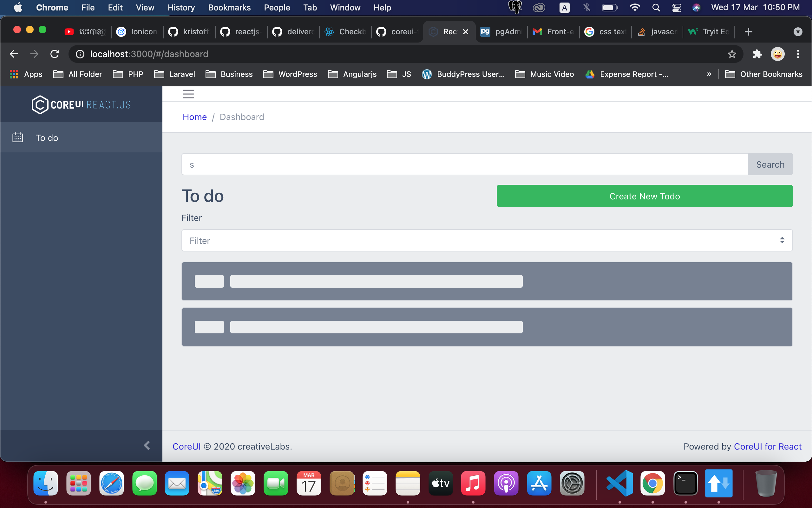Close the active Chrome tab
Viewport: 812px width, 508px height.
pos(466,31)
